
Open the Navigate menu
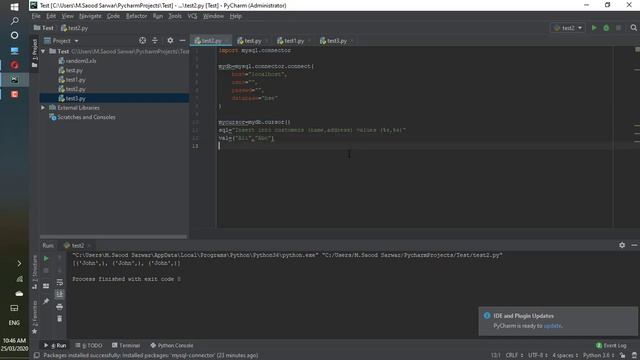click(x=90, y=16)
